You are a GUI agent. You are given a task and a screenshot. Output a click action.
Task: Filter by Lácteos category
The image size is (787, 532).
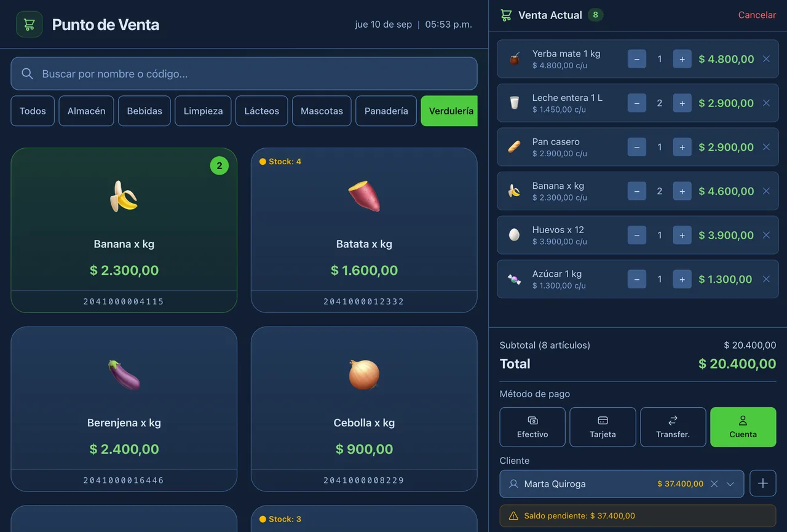tap(262, 111)
